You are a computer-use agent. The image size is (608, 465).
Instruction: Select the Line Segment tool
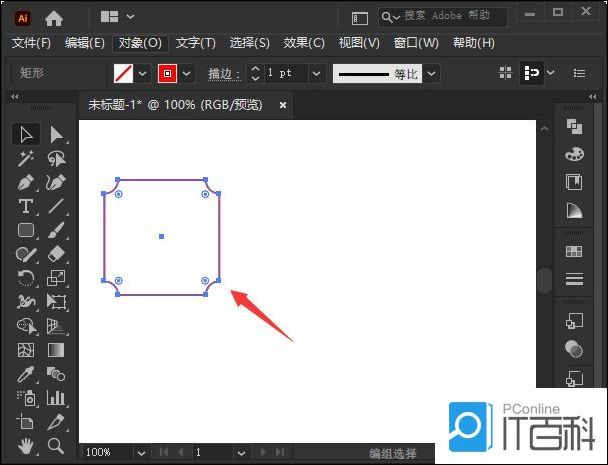[56, 206]
